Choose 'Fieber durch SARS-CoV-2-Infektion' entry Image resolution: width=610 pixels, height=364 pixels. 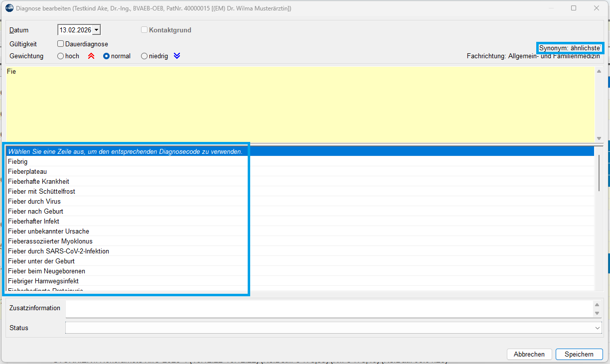(59, 251)
